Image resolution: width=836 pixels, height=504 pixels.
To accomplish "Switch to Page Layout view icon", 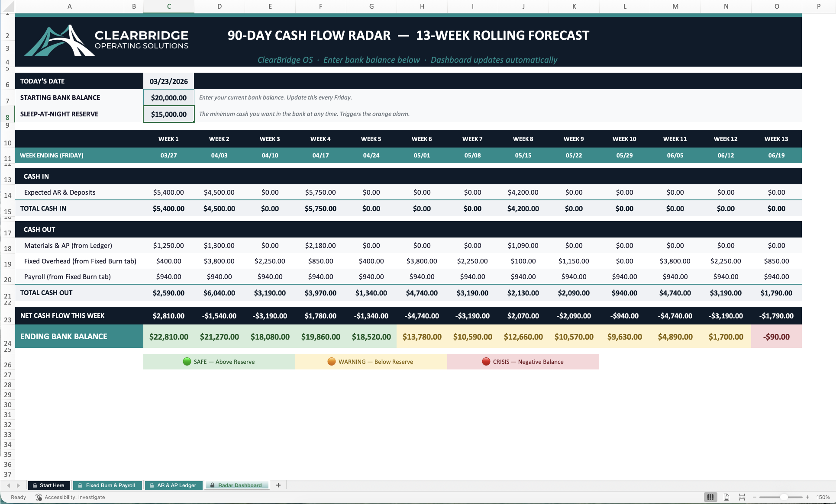I will tap(726, 497).
